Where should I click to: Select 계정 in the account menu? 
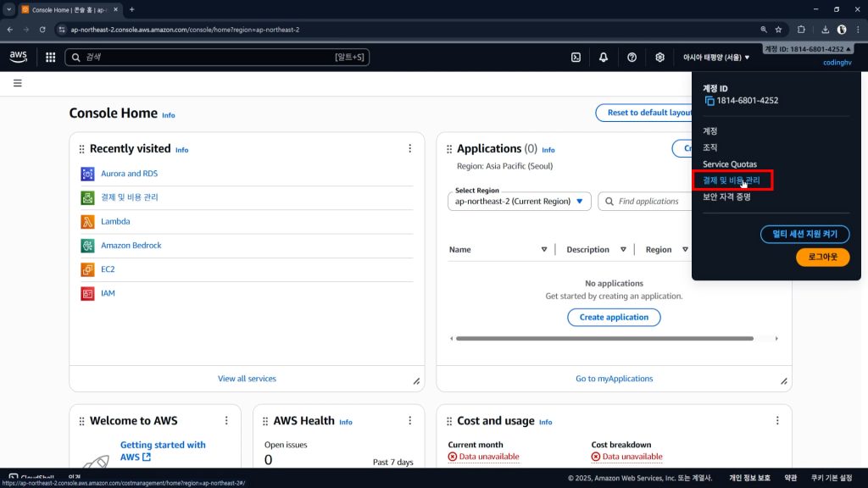[x=710, y=131]
